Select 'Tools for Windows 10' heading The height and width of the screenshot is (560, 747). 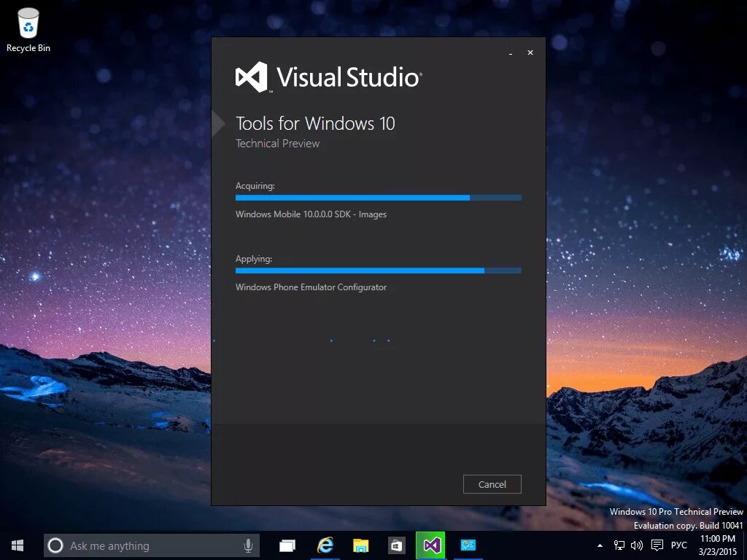315,124
